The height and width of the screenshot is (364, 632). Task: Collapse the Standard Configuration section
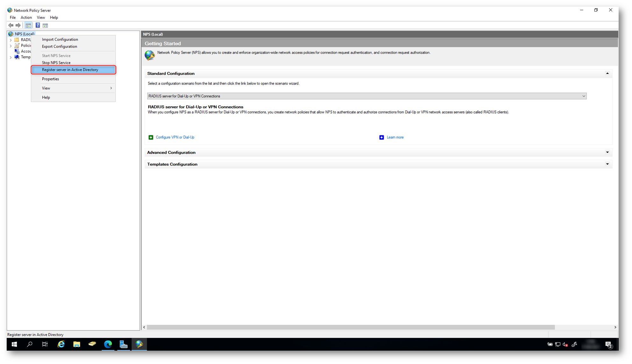(x=607, y=73)
